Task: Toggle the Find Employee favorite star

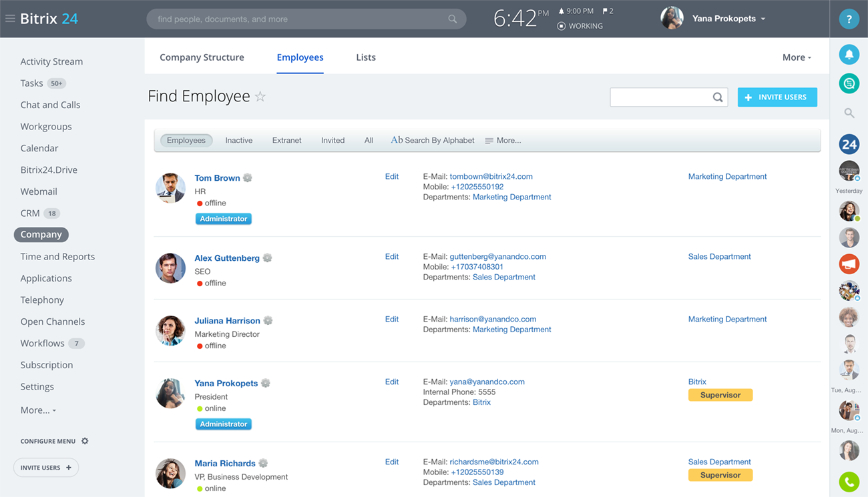Action: [260, 96]
